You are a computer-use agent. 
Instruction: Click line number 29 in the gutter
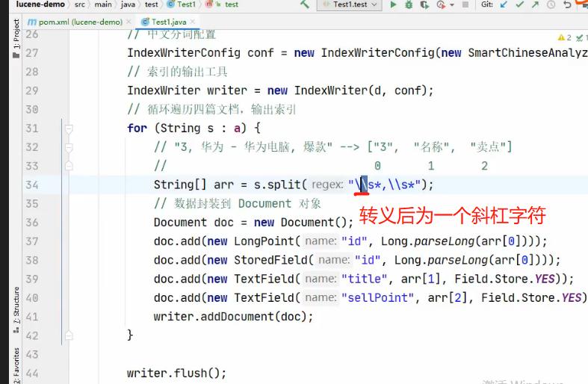(32, 90)
